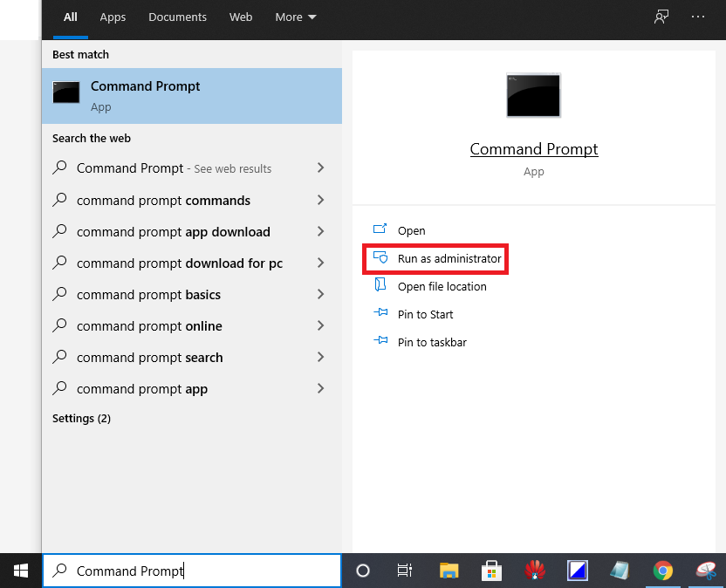The height and width of the screenshot is (588, 726).
Task: Choose Run as administrator
Action: pyautogui.click(x=449, y=258)
